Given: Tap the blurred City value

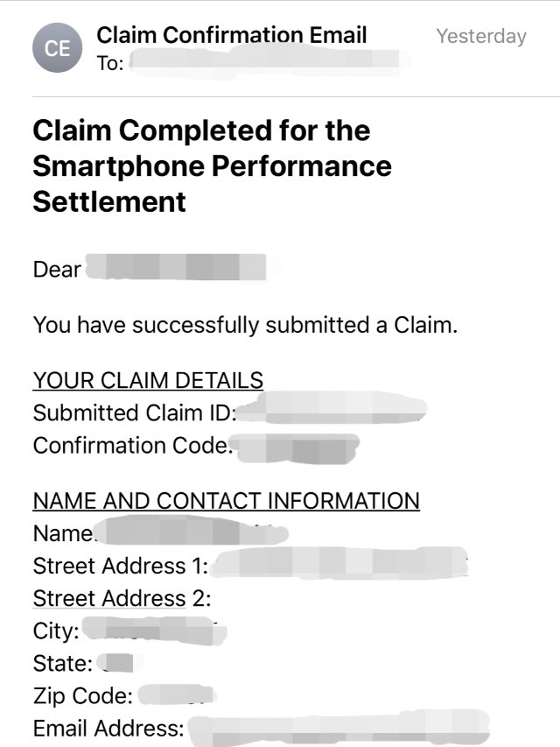Looking at the screenshot, I should [153, 631].
